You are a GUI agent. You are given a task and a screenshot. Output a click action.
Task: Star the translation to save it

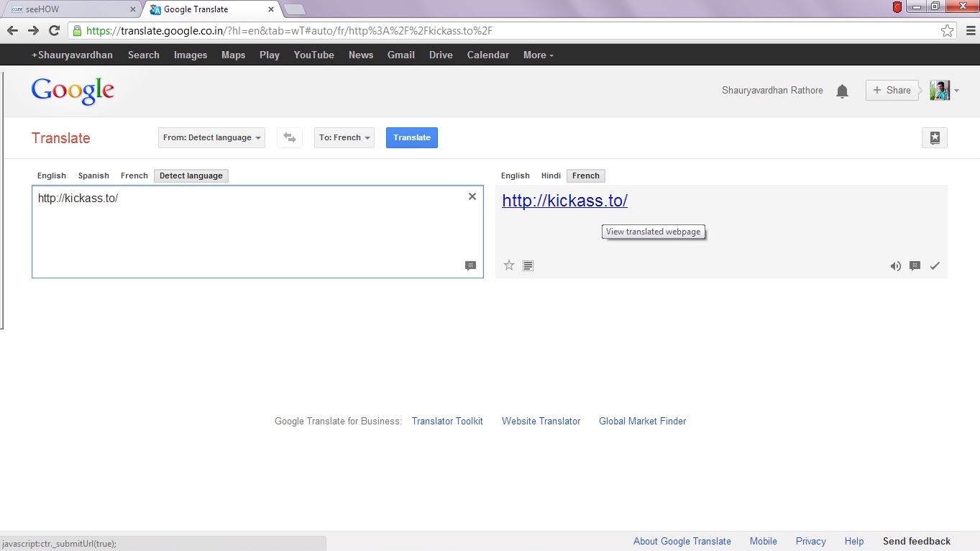(x=509, y=265)
